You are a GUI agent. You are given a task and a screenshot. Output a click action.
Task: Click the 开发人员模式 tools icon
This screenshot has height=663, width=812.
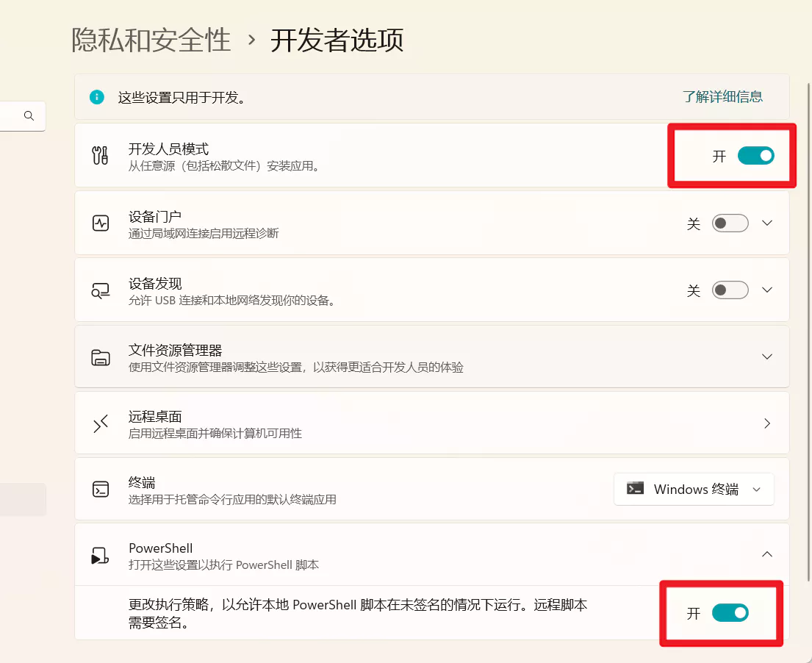pos(100,155)
